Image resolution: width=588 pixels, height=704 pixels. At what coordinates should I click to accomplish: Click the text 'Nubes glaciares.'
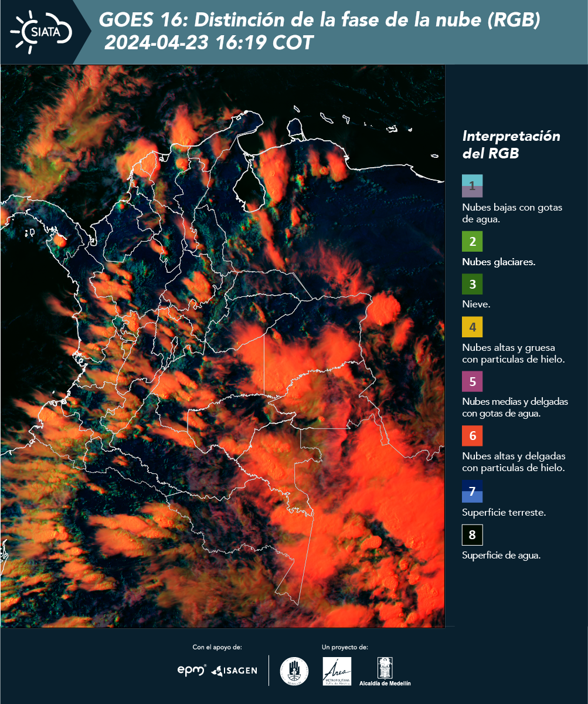[498, 262]
